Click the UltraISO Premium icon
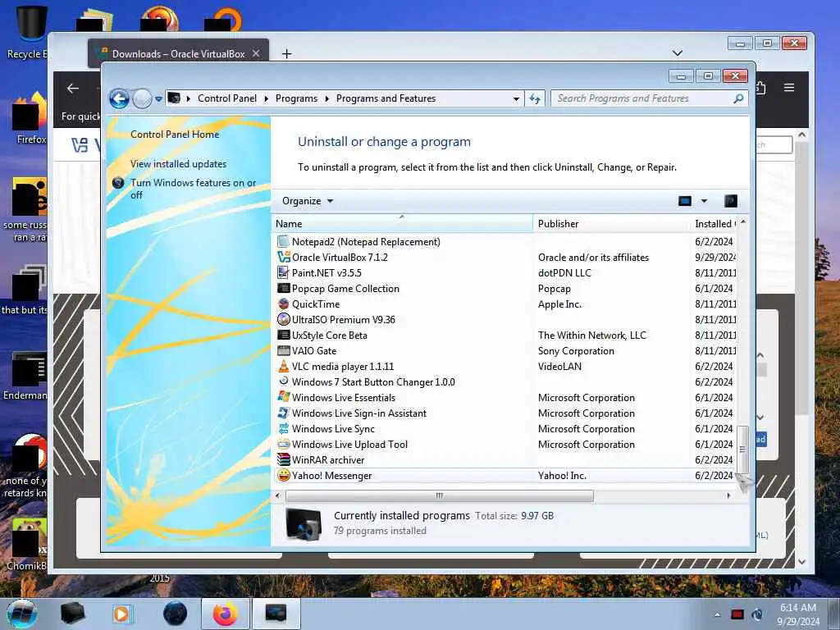The image size is (840, 630). 283,319
